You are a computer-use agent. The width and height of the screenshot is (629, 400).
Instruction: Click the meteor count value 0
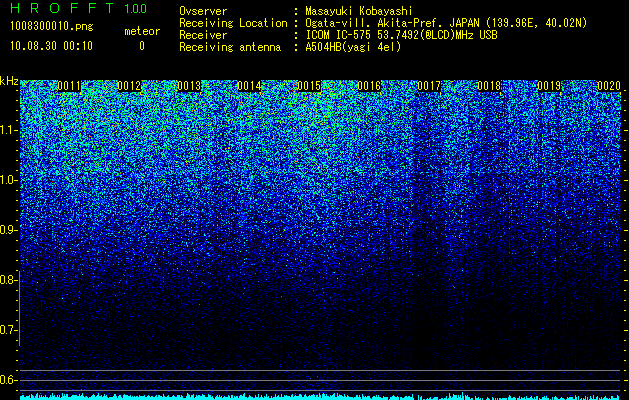142,46
